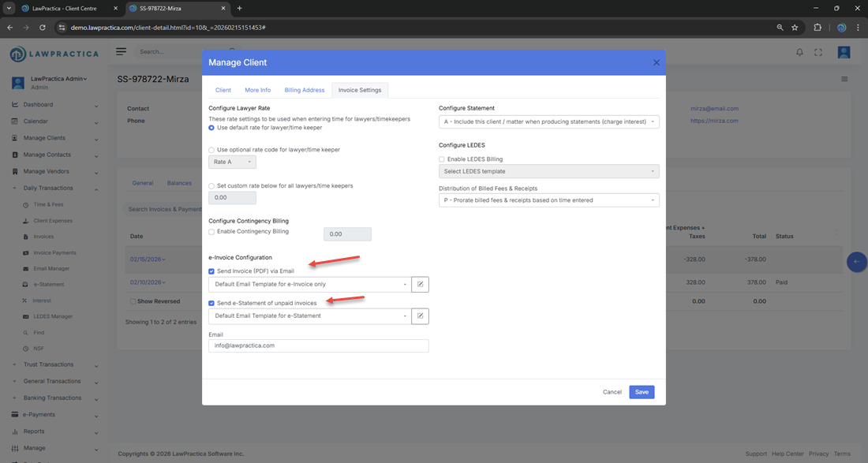Screen dimensions: 868x463
Task: Click the hamburger sidebar toggle icon
Action: pyautogui.click(x=121, y=52)
